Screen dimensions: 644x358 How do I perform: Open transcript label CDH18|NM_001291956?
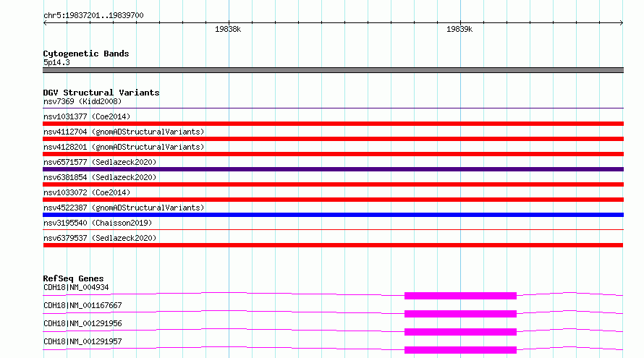[82, 323]
